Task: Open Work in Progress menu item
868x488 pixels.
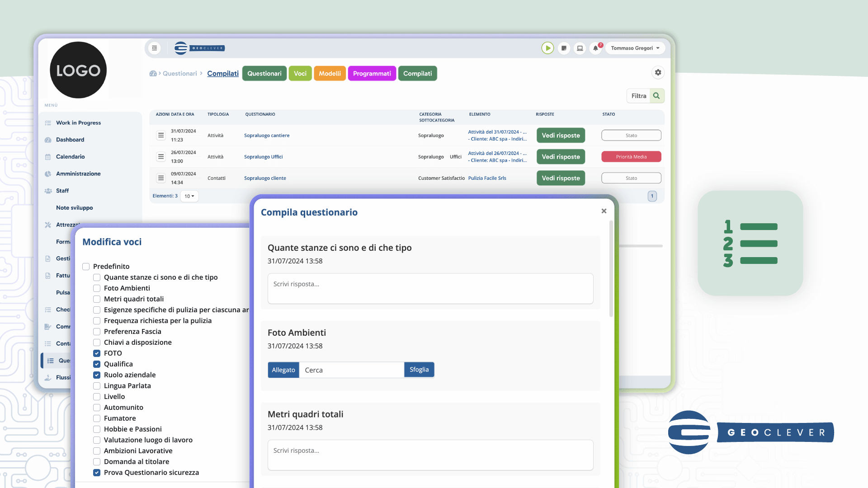Action: click(x=78, y=123)
